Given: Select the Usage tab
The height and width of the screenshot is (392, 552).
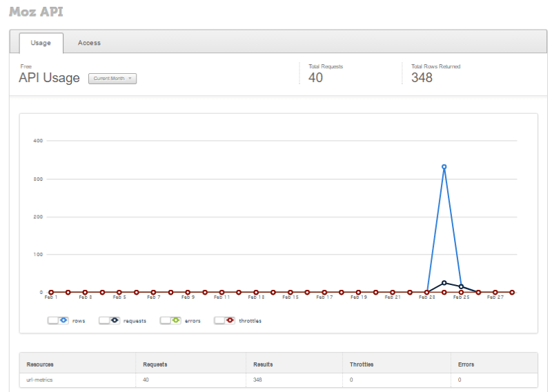Looking at the screenshot, I should point(41,43).
